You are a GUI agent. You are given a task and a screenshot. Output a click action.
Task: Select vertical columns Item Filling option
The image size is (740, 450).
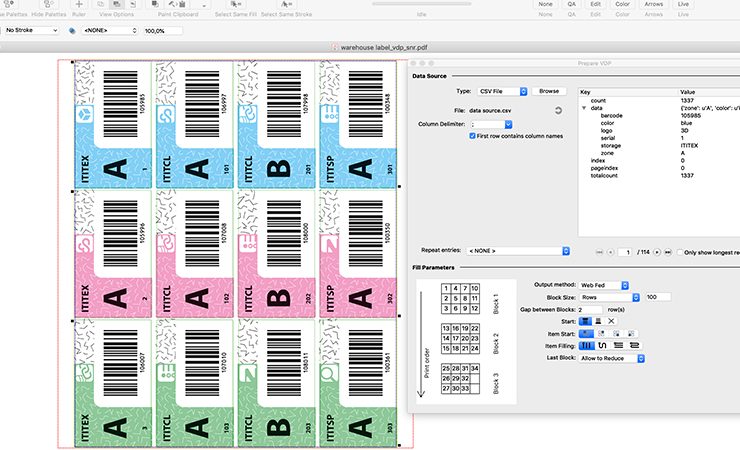[587, 346]
